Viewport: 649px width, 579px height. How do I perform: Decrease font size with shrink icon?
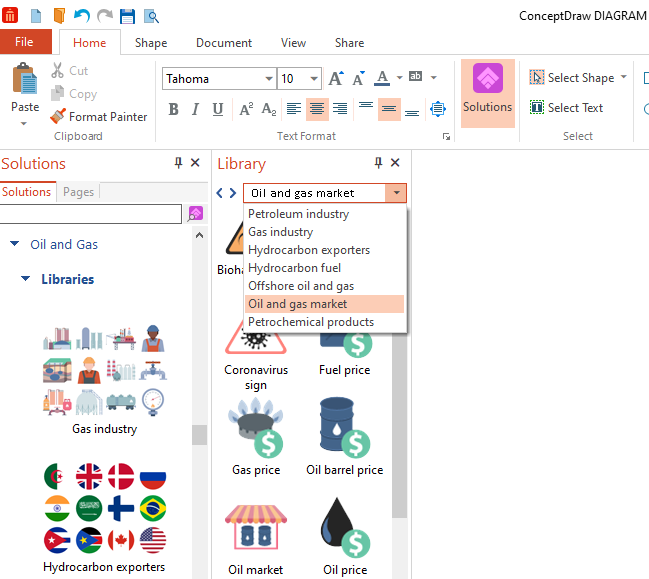point(359,78)
